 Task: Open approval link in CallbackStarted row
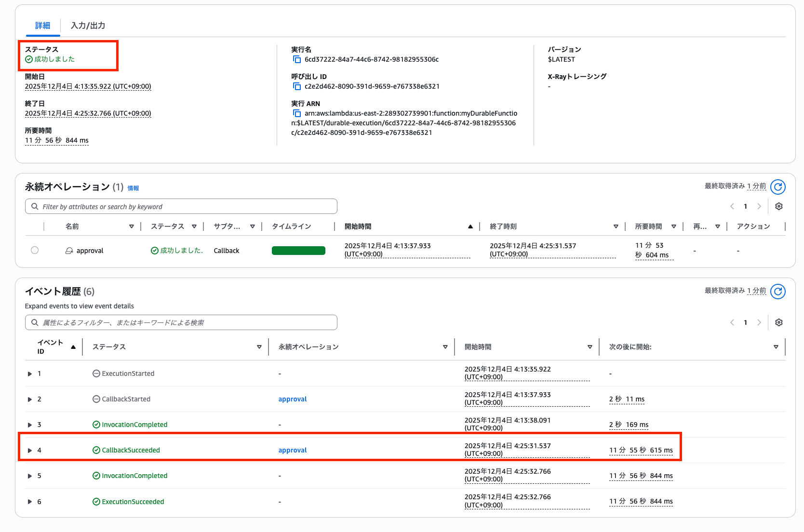tap(293, 399)
